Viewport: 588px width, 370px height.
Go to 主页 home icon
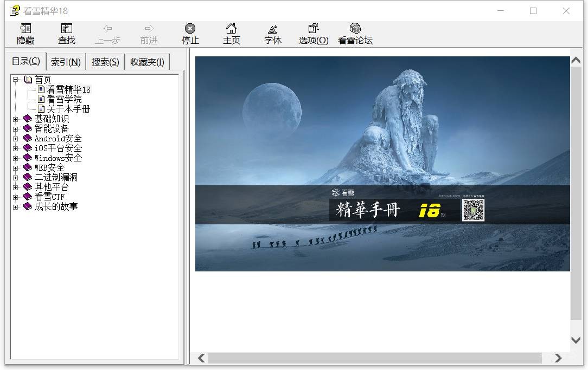click(232, 29)
